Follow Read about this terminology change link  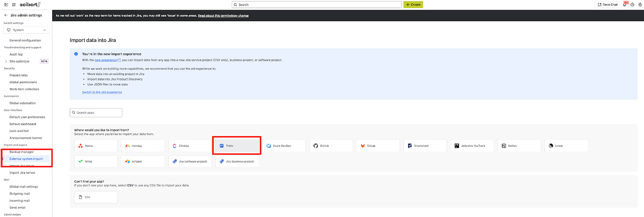223,15
